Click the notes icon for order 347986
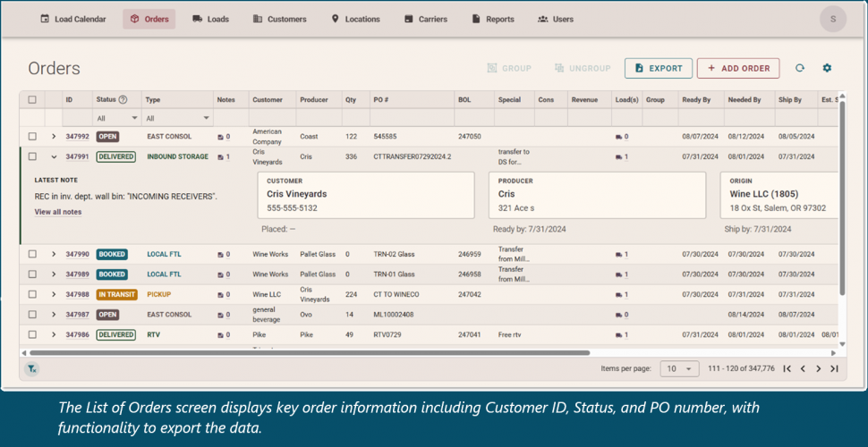The image size is (868, 447). (x=220, y=334)
